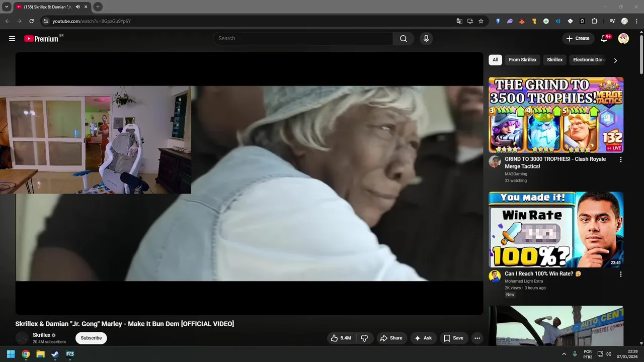This screenshot has width=644, height=362.
Task: Click the search magnifier button
Action: tap(404, 39)
